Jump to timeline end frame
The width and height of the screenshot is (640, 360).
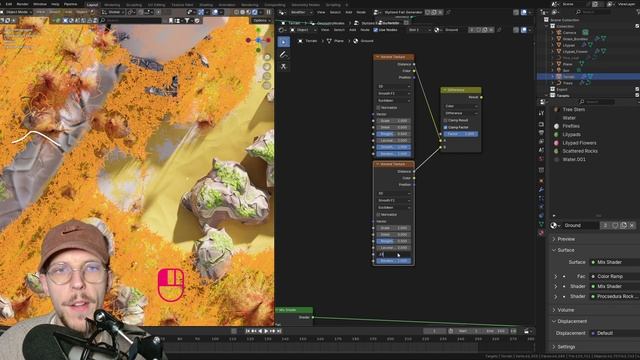click(279, 331)
